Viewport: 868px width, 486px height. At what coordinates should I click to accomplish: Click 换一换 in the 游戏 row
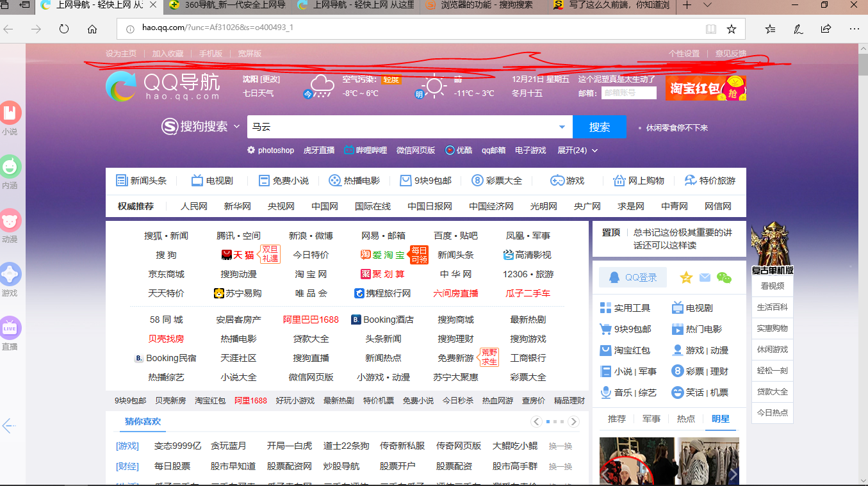pyautogui.click(x=561, y=446)
